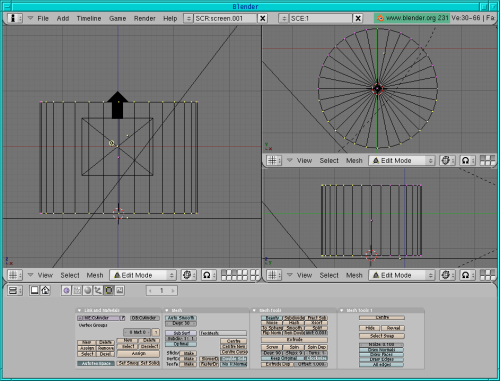Click layer buttons in top-right viewport header
500x381 pixels.
point(487,160)
